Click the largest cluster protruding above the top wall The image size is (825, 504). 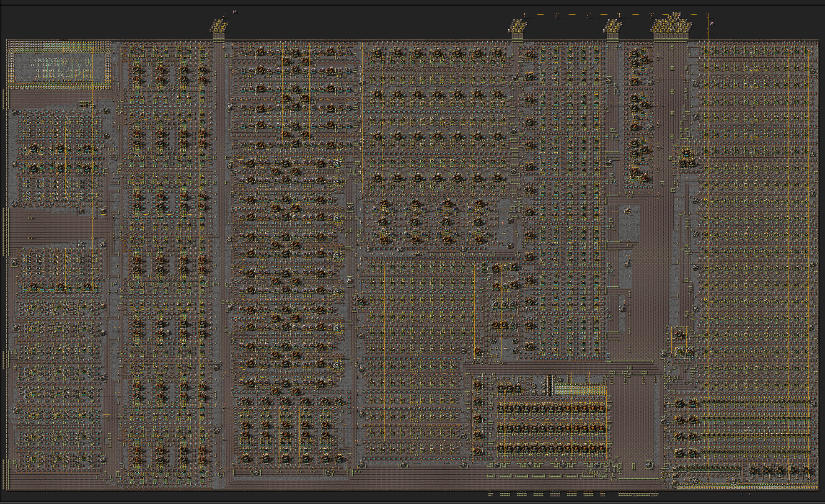point(671,25)
